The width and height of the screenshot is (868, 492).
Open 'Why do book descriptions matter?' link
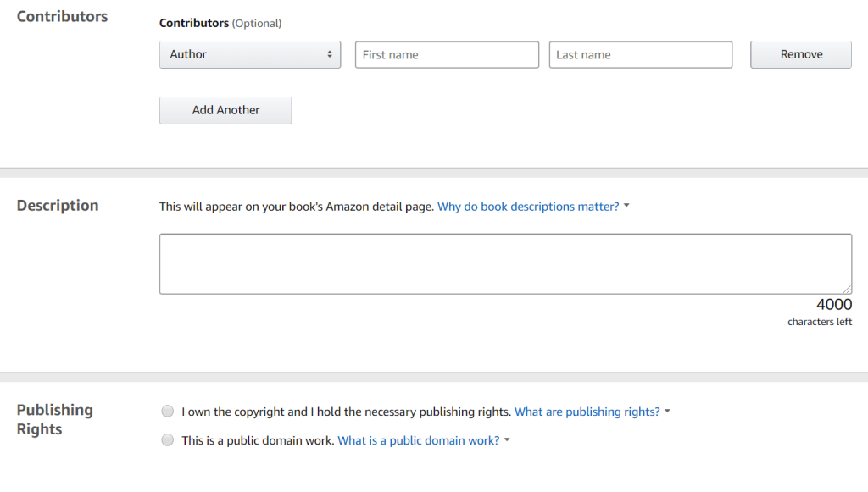[x=528, y=207]
